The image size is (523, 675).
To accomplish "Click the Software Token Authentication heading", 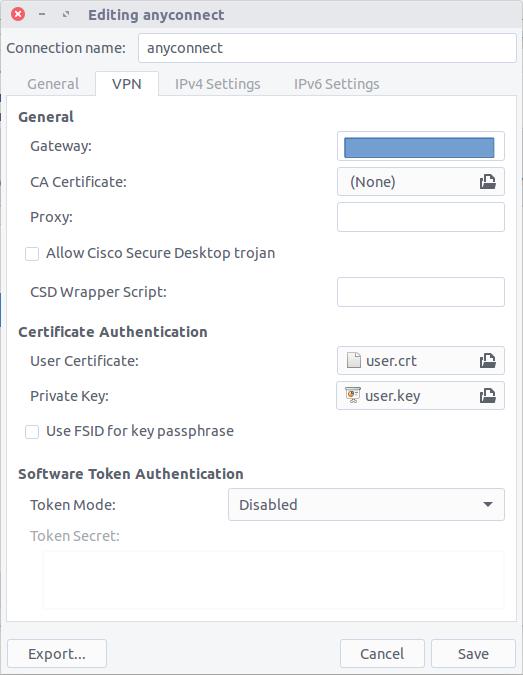I will click(131, 474).
